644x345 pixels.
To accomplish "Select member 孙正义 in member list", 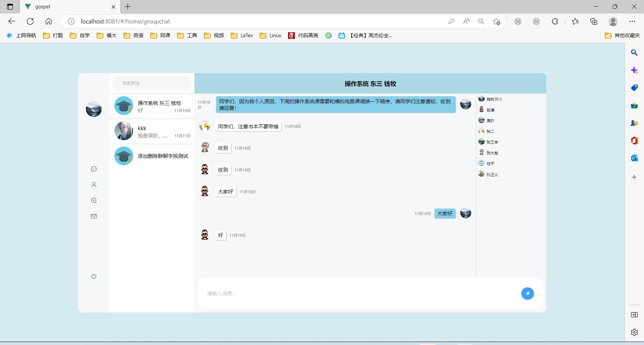I will point(488,174).
